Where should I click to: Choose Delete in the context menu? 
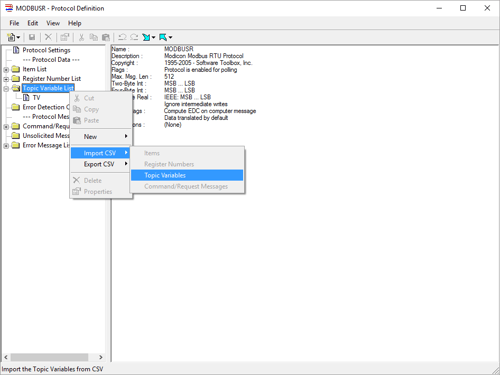pyautogui.click(x=101, y=180)
